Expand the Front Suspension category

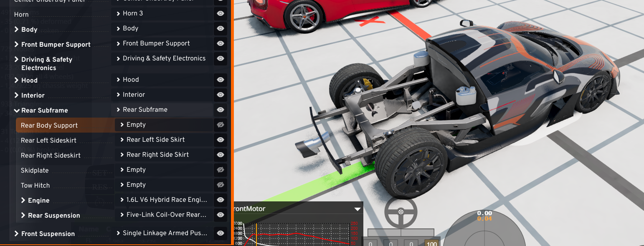[x=17, y=234]
